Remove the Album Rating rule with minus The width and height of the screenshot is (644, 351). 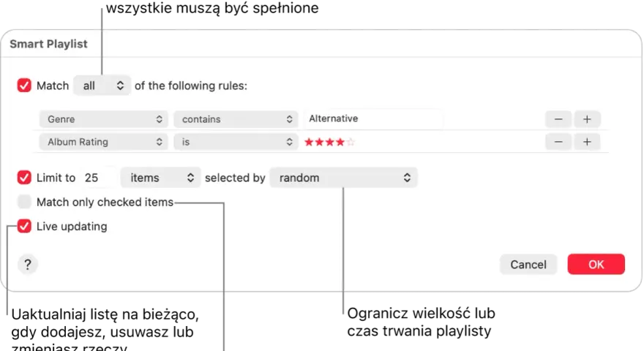[558, 142]
